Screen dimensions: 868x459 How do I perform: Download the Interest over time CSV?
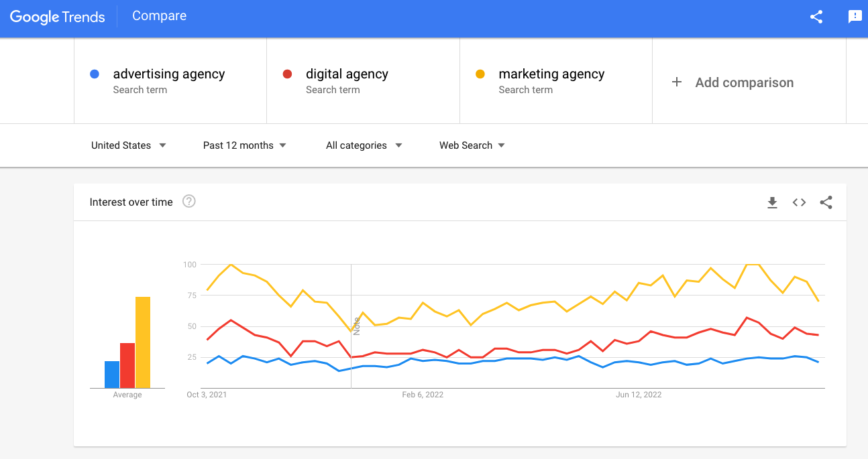[772, 202]
